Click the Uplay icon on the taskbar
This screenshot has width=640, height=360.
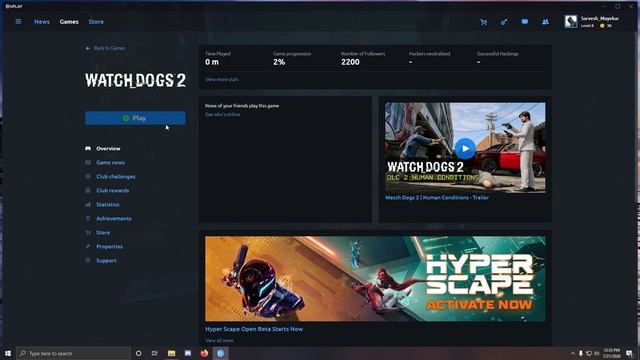[220, 353]
